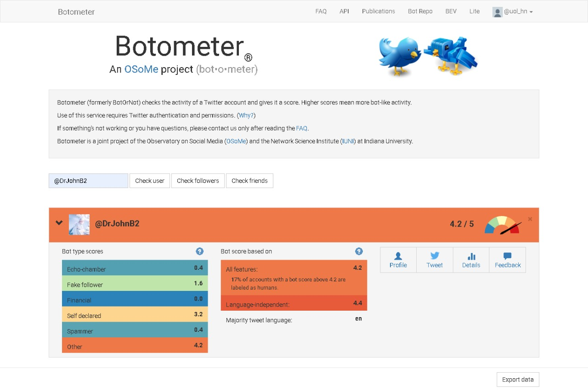Image resolution: width=588 pixels, height=392 pixels.
Task: Click the 4.2 / 5 overall score
Action: (x=462, y=224)
